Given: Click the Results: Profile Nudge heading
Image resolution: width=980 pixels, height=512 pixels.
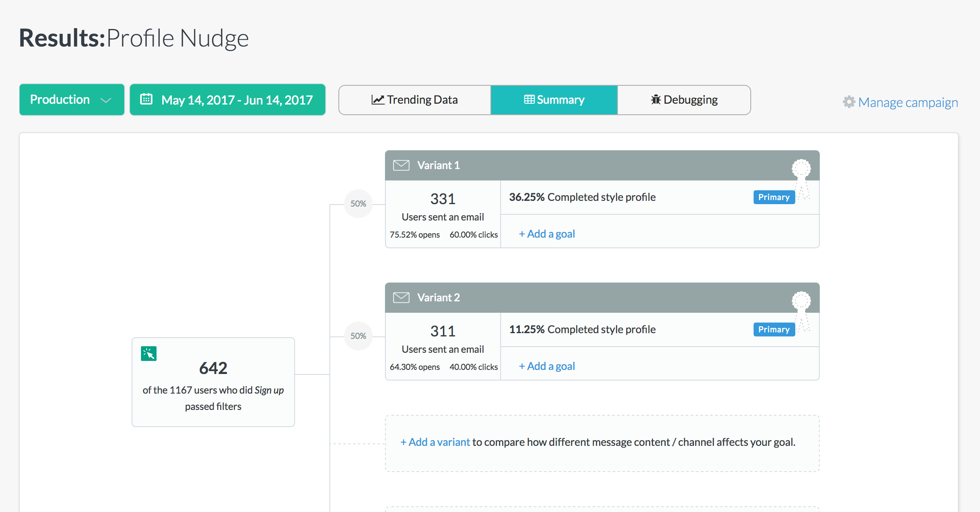Looking at the screenshot, I should tap(134, 38).
